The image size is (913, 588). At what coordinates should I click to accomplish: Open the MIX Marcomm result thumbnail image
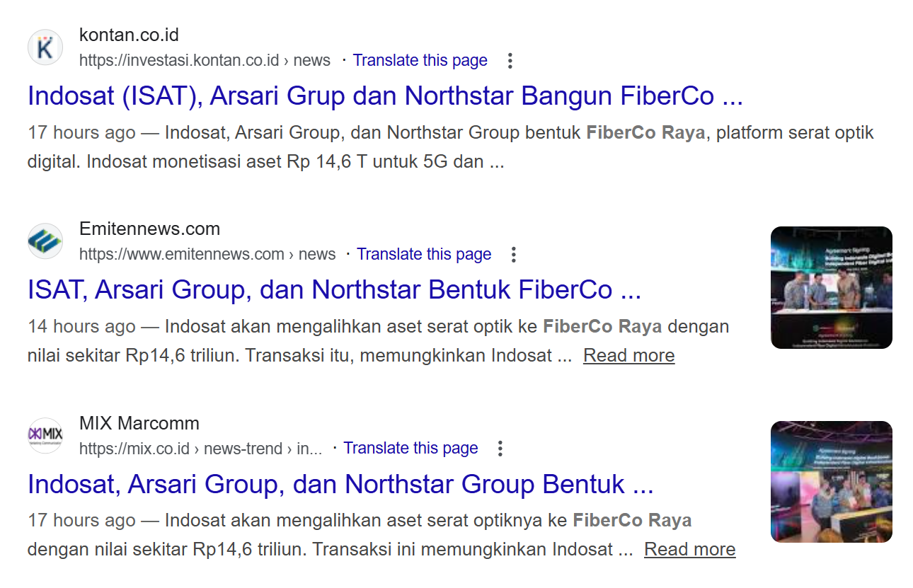(x=832, y=482)
